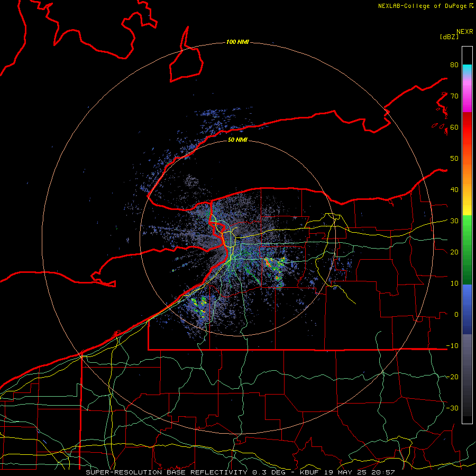Click SUPER-RESOLUTION BASE REFLECTIVITY caption text
476x476 pixels.
(x=167, y=472)
